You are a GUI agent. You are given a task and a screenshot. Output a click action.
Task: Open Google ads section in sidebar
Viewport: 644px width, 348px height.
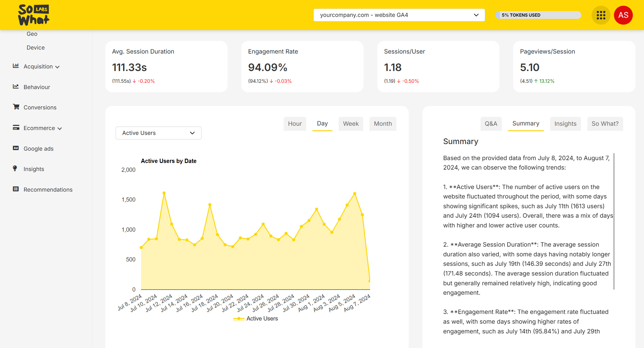coord(38,149)
